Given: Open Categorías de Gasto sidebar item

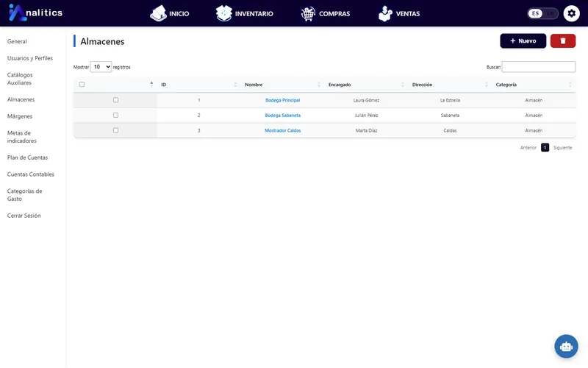Looking at the screenshot, I should click(25, 195).
